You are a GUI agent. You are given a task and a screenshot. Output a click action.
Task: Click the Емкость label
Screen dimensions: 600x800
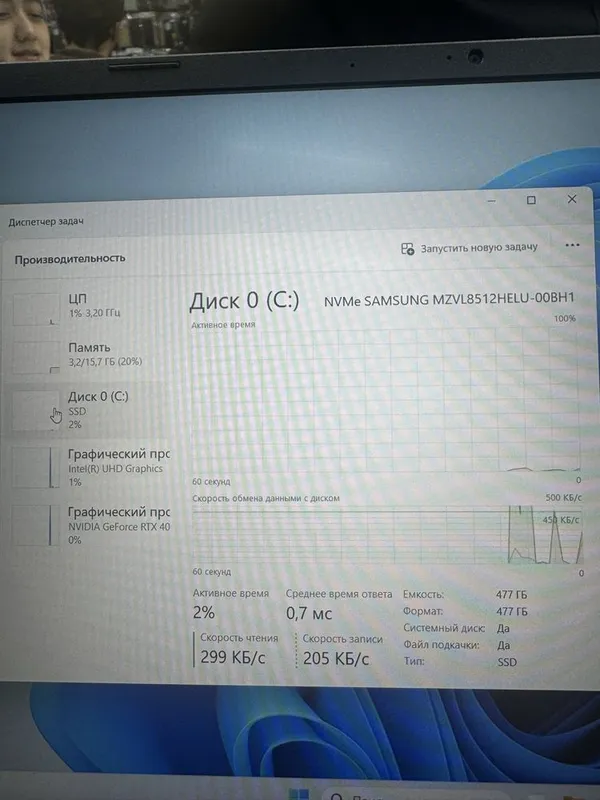tap(423, 594)
